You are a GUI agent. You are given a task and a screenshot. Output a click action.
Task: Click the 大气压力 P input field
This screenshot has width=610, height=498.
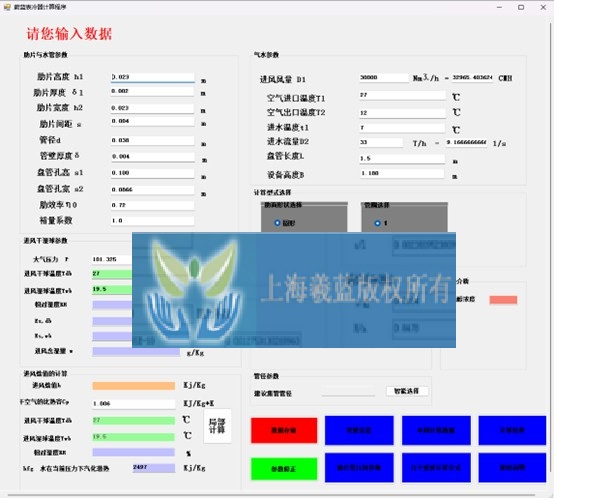click(112, 260)
